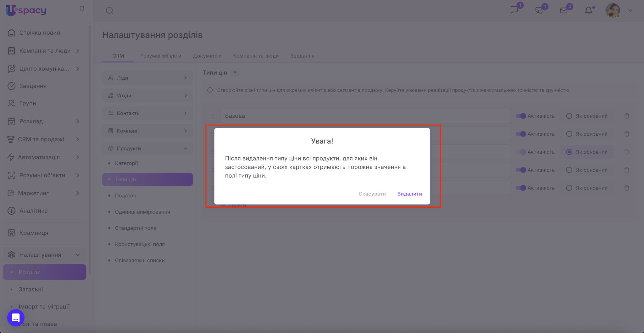Open the user profile avatar
This screenshot has width=644, height=333.
click(x=613, y=11)
